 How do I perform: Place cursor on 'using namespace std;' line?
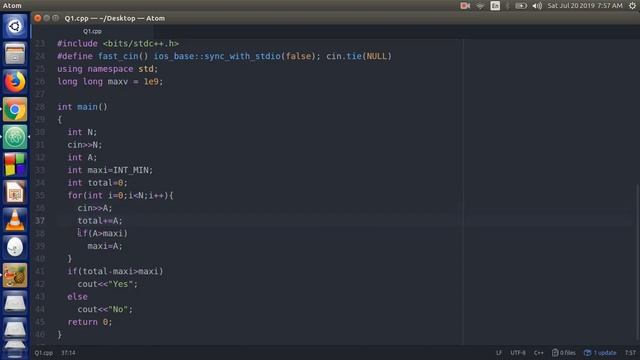(107, 69)
